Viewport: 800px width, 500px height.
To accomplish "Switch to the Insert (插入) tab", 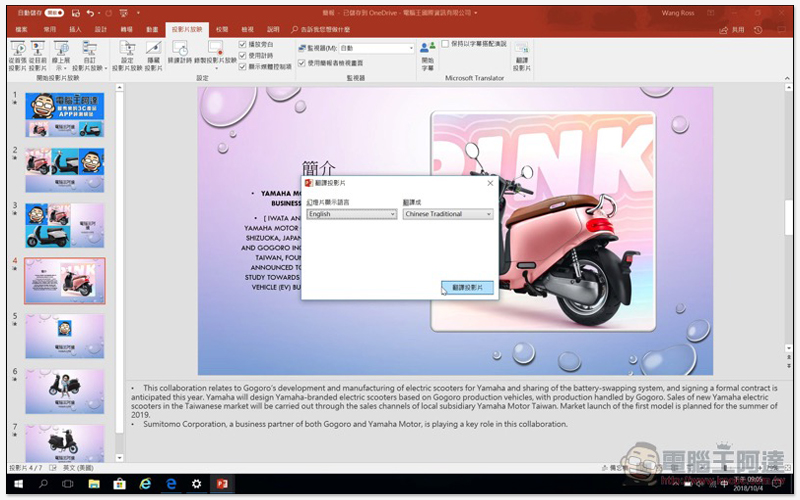I will [x=75, y=30].
